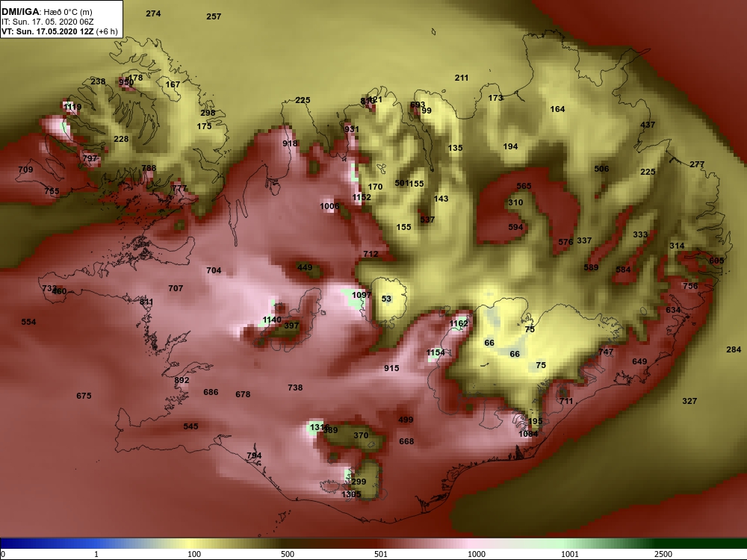
Task: Click map value '755'
Action: [x=52, y=191]
